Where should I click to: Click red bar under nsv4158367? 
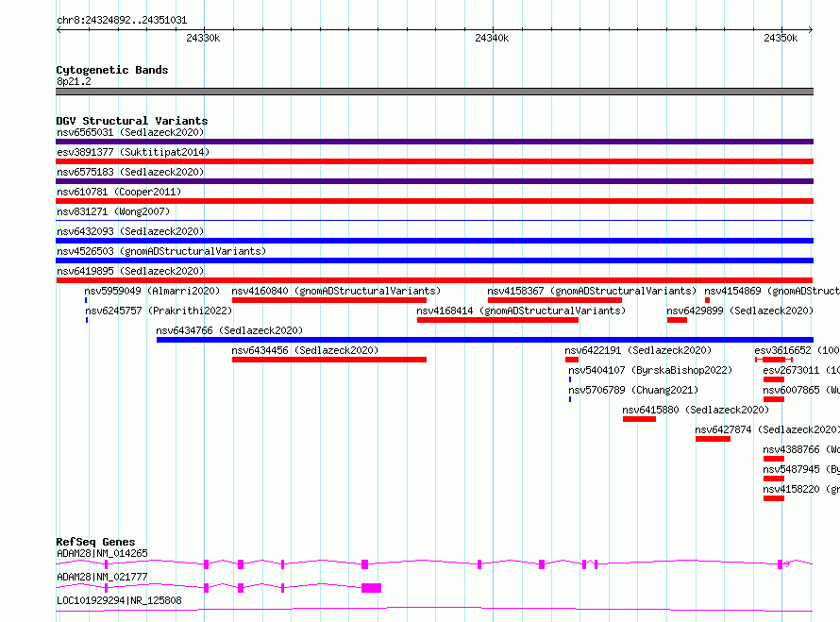click(555, 300)
